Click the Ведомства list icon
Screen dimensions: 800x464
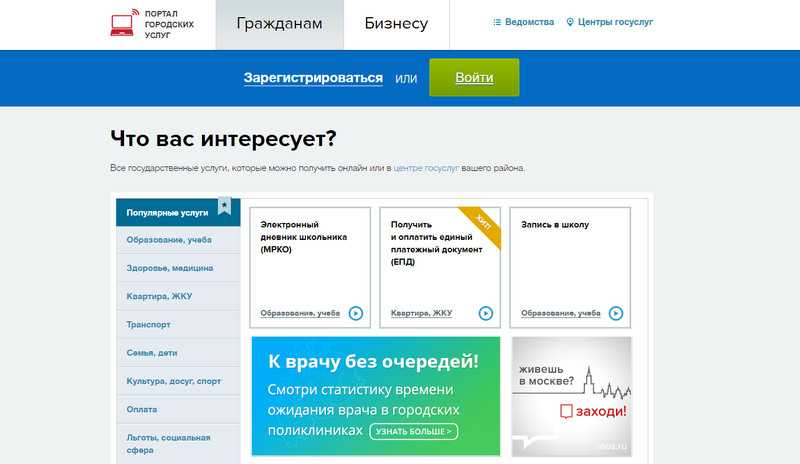tap(497, 22)
